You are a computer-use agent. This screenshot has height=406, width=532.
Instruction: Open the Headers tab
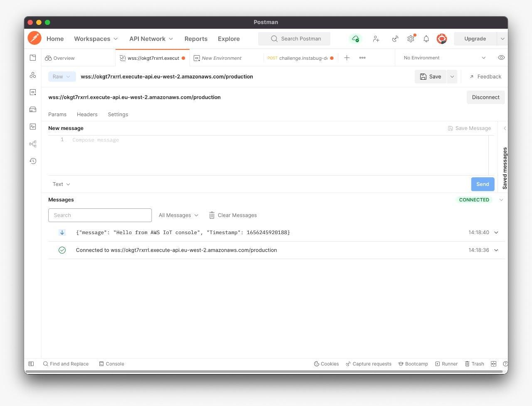[87, 115]
